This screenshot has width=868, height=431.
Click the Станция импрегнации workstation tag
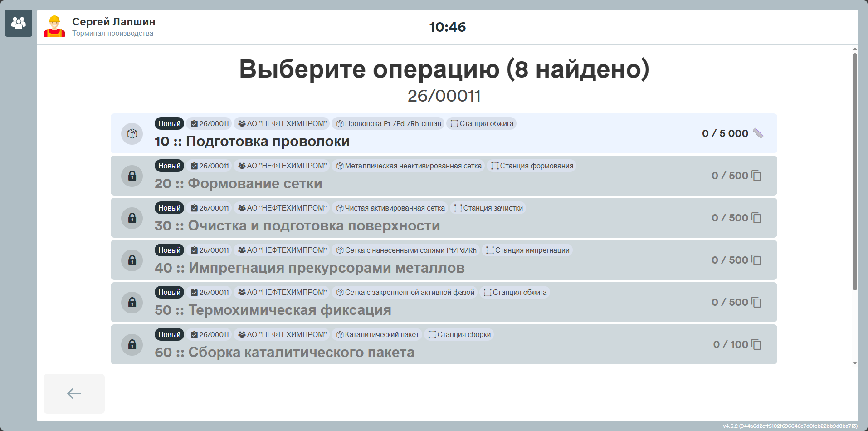527,250
